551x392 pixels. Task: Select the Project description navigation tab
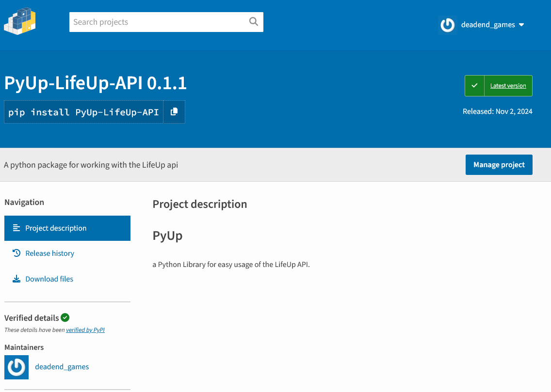67,228
